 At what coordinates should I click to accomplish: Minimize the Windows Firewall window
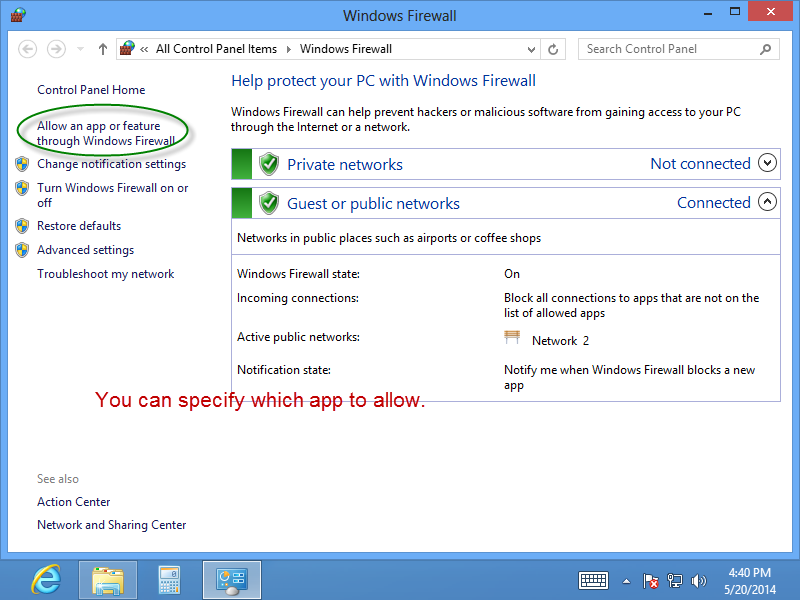pyautogui.click(x=708, y=12)
